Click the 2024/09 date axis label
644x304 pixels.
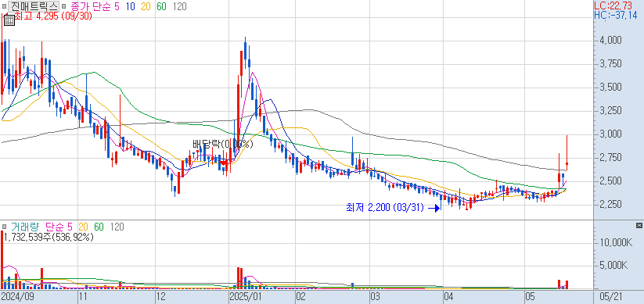click(17, 296)
